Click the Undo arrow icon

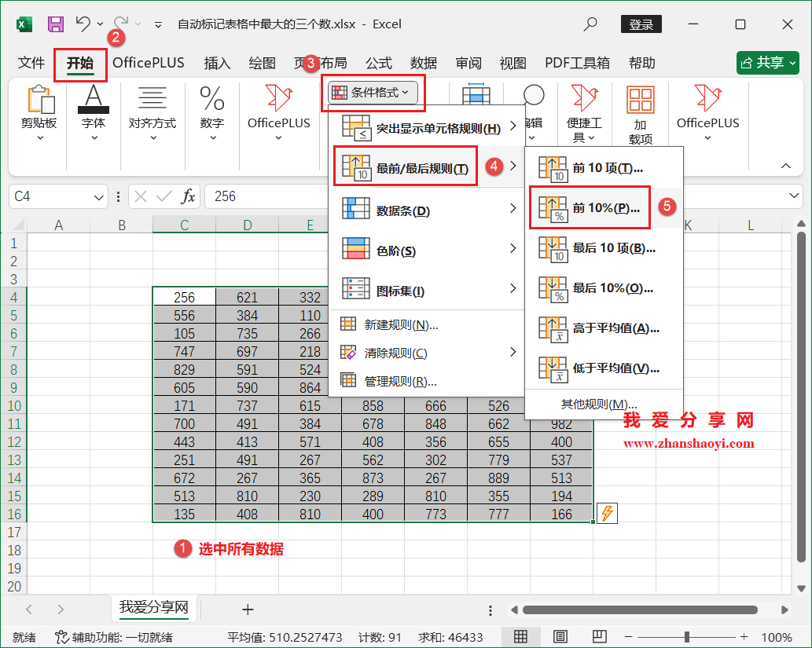click(83, 24)
